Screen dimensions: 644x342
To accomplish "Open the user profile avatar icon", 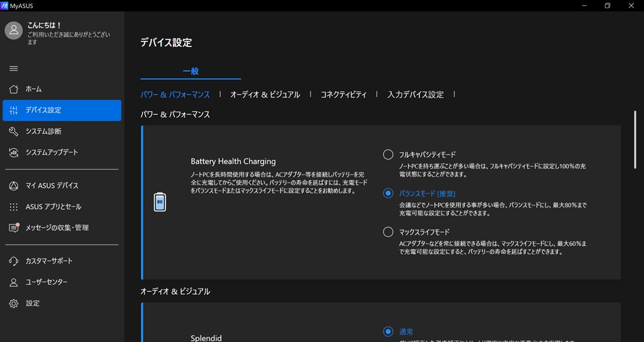I will pos(14,30).
